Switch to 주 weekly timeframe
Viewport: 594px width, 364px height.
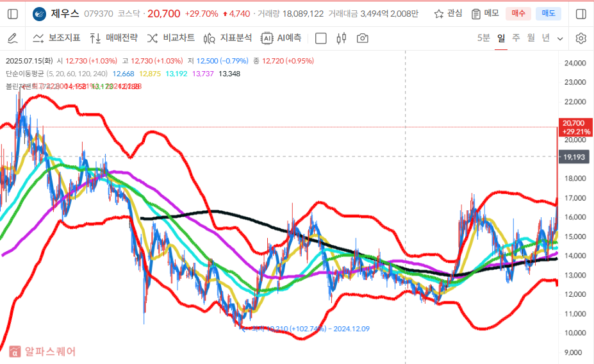click(x=516, y=38)
